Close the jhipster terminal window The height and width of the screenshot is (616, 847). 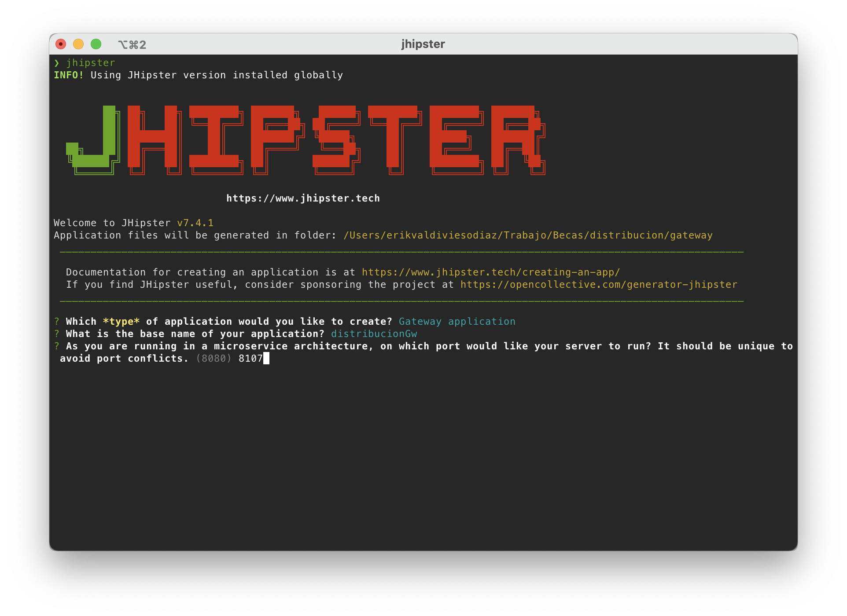pos(61,44)
